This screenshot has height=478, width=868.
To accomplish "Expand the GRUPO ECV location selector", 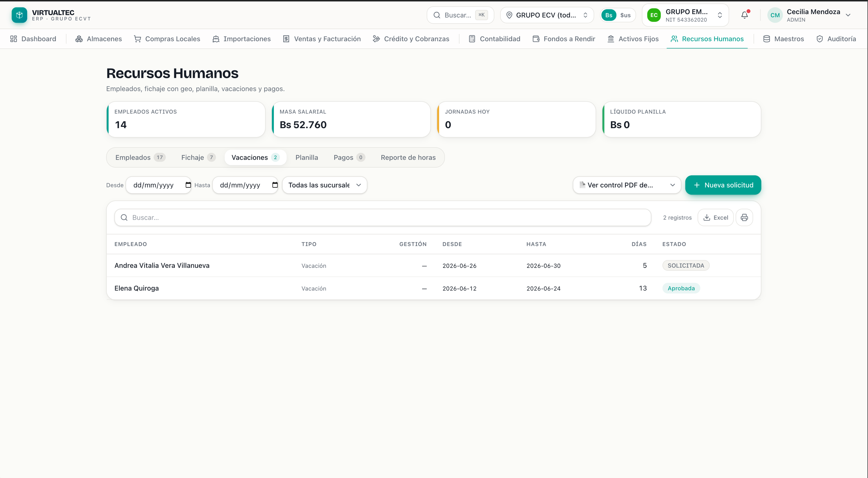I will point(547,15).
